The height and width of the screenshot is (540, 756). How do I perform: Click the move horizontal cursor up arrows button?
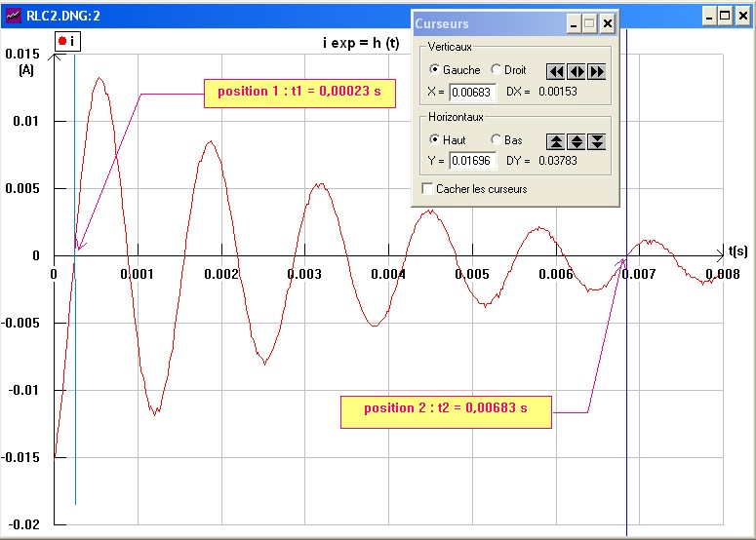(x=555, y=141)
